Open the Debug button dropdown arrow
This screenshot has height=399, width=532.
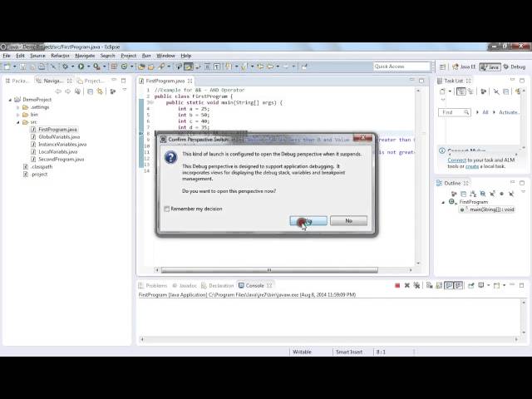pos(72,66)
